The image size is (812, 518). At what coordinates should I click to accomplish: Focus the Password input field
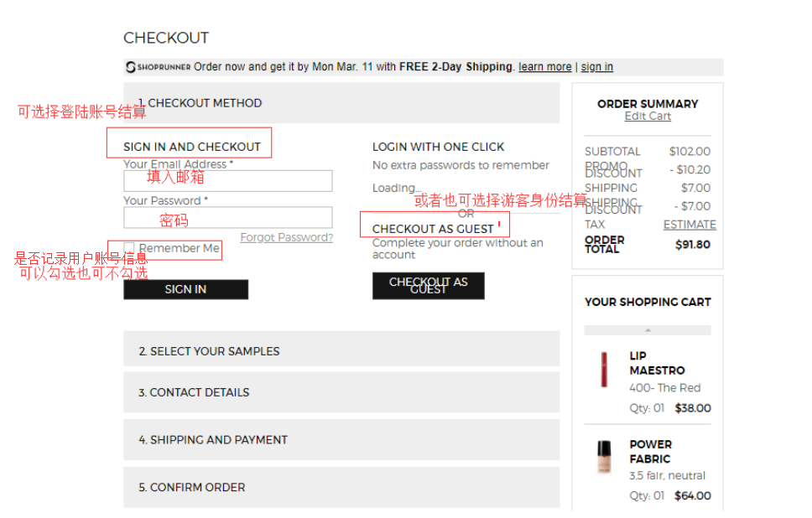click(x=227, y=218)
